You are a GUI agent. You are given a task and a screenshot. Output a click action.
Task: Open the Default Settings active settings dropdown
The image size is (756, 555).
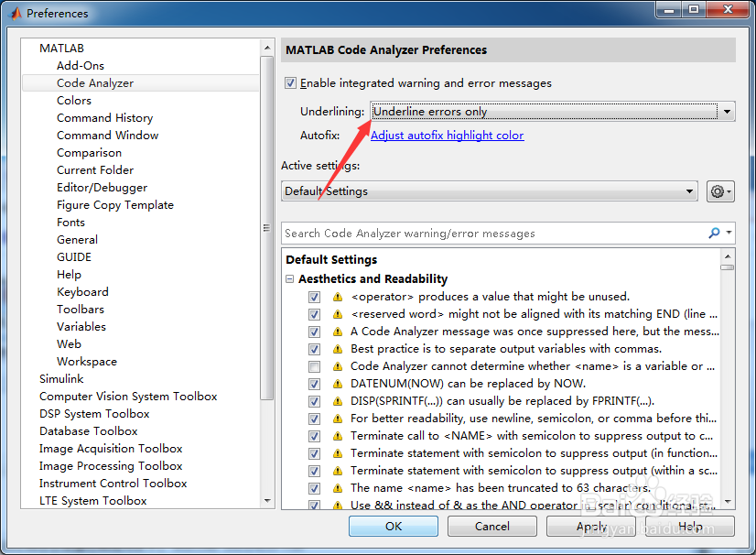pyautogui.click(x=490, y=191)
